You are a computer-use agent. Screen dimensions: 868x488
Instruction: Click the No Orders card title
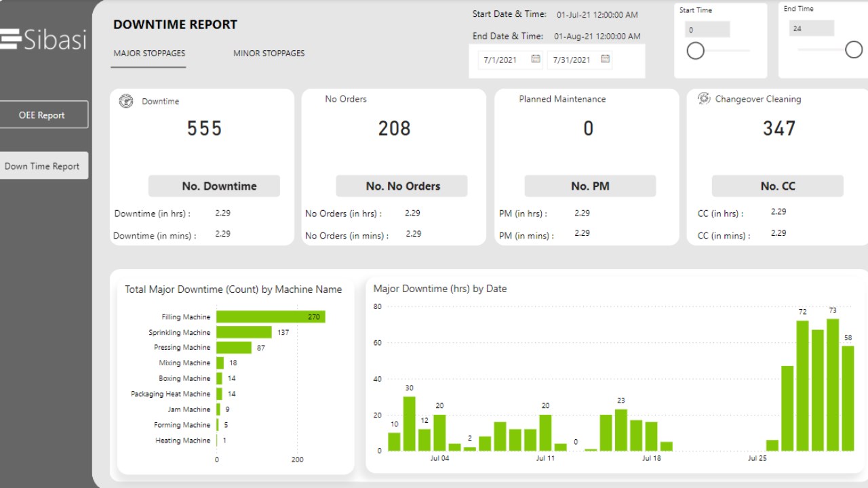346,99
